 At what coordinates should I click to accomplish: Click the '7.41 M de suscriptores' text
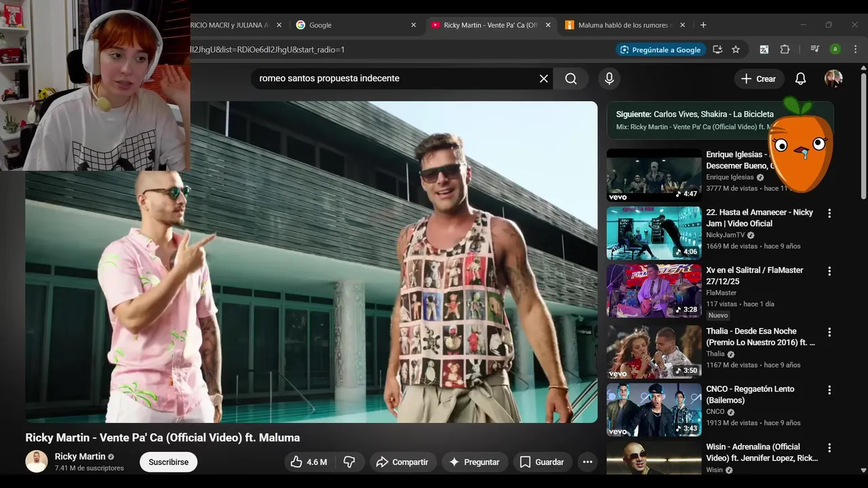(x=90, y=468)
